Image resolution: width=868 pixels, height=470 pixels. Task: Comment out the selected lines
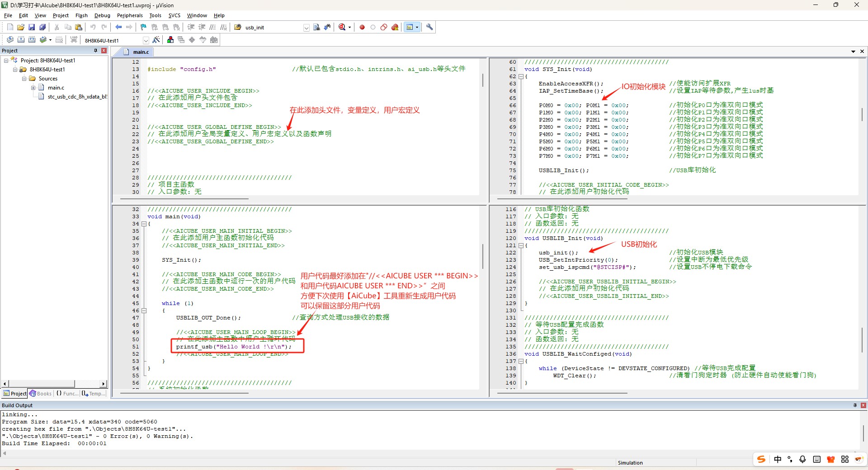click(212, 27)
